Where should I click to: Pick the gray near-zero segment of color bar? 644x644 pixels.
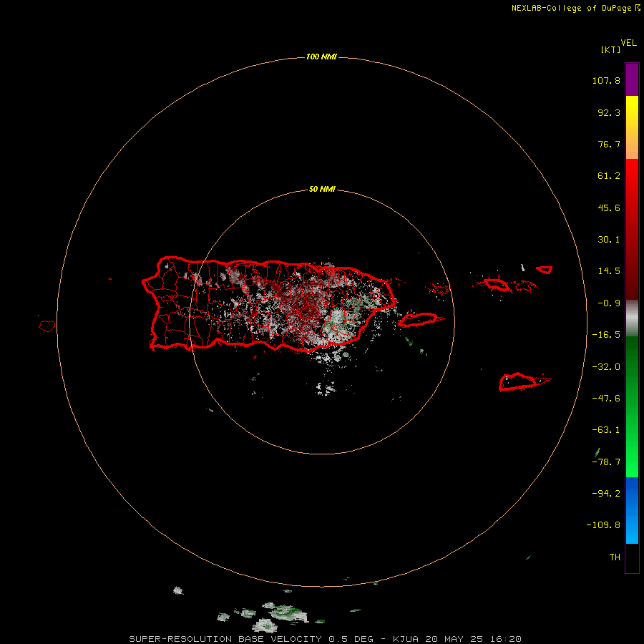click(632, 318)
